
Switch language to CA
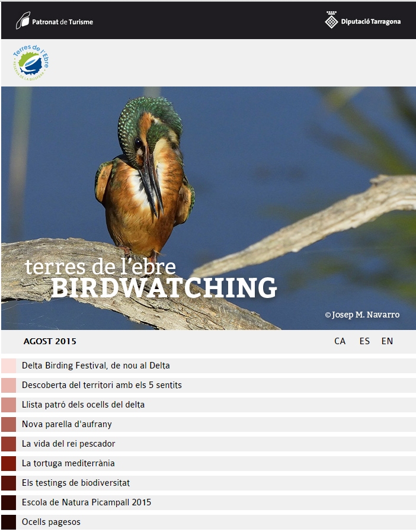340,341
